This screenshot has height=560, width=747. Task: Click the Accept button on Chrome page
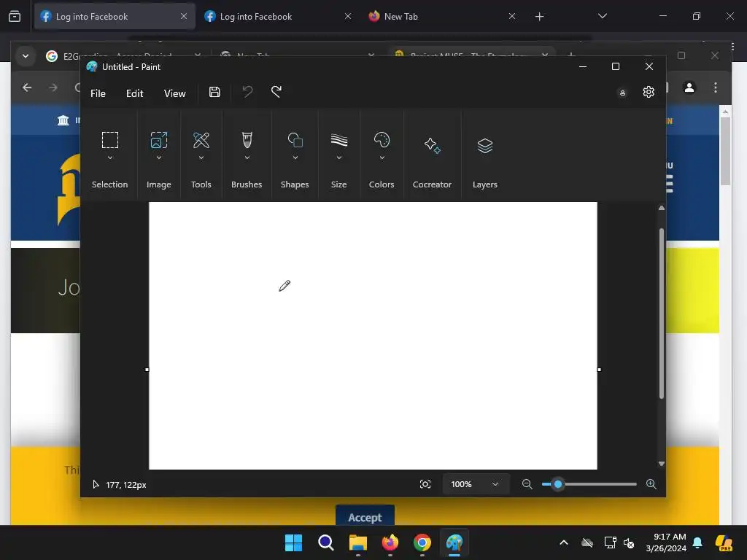365,517
